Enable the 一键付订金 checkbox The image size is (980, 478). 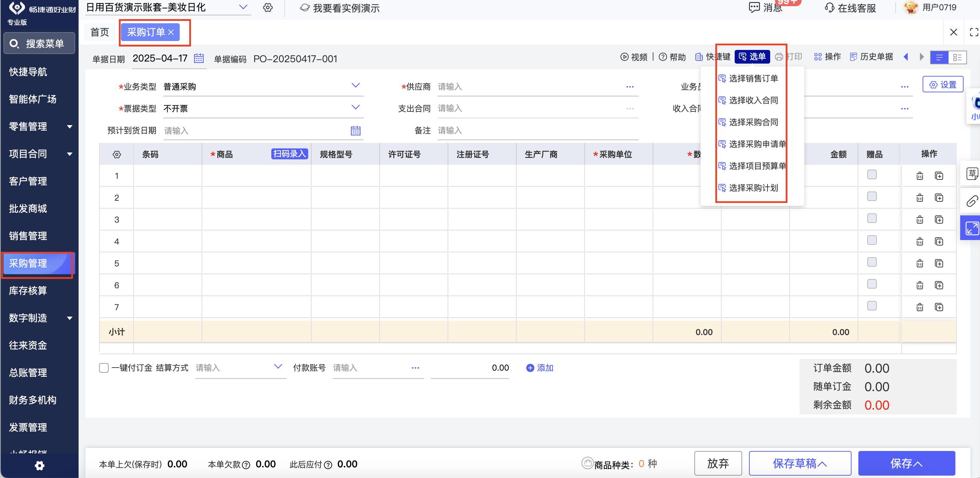104,368
